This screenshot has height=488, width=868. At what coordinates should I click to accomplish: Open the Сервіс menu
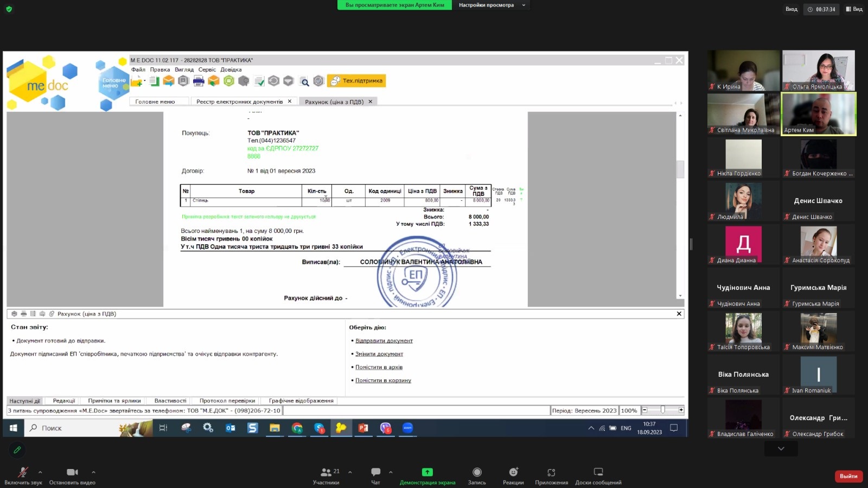(x=207, y=69)
